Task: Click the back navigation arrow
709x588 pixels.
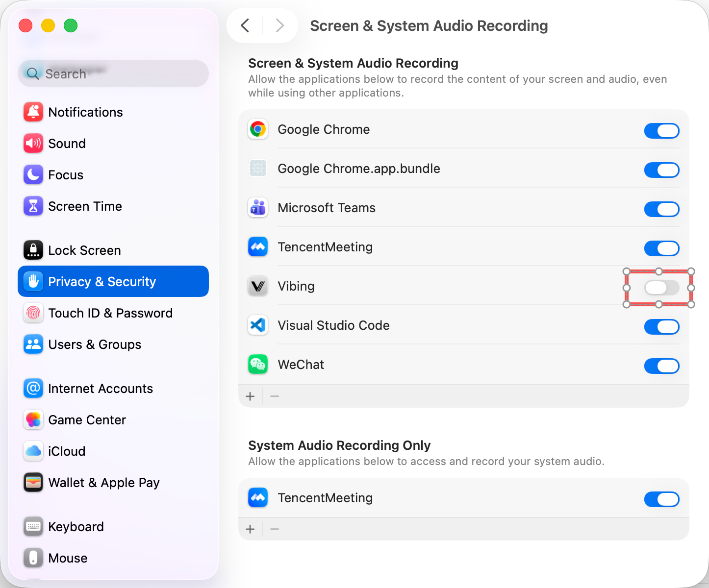Action: pos(245,25)
